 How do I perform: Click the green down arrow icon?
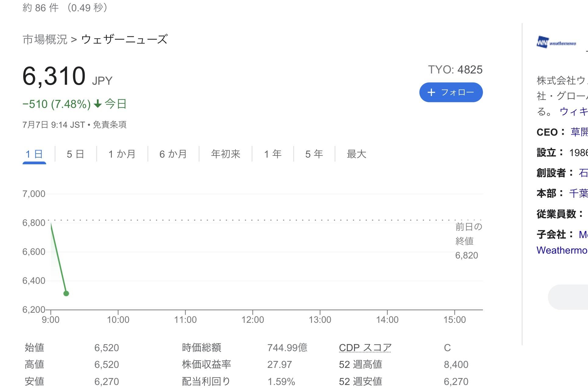[x=97, y=104]
